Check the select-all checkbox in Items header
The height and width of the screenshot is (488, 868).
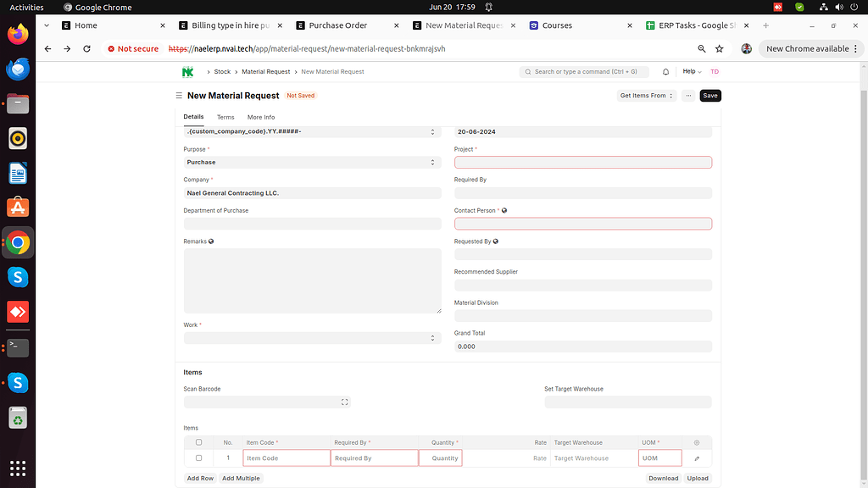(198, 442)
